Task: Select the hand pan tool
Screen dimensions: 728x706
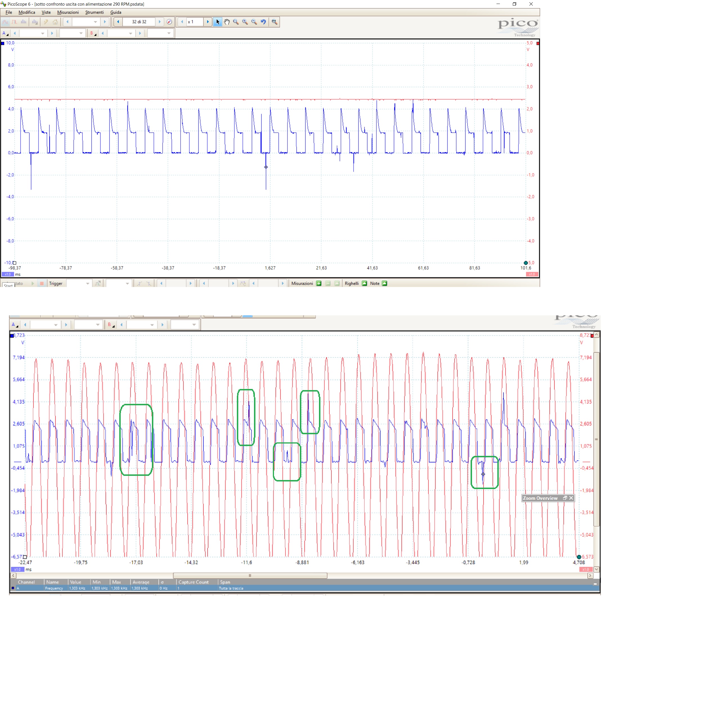Action: [226, 22]
